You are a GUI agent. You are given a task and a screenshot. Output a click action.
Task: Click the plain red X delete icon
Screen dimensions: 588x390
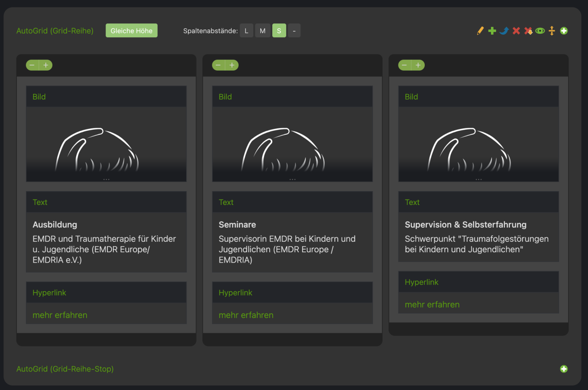(516, 31)
